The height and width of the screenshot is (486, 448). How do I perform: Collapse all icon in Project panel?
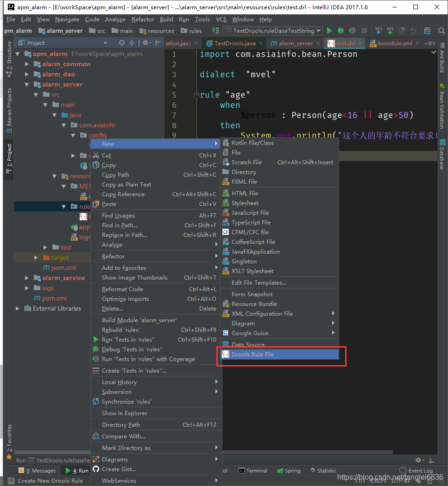[132, 43]
